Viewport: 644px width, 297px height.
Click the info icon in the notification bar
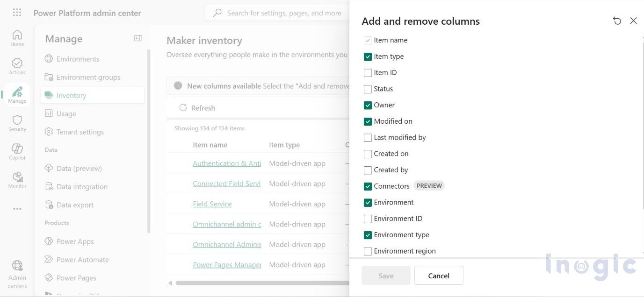pyautogui.click(x=178, y=85)
